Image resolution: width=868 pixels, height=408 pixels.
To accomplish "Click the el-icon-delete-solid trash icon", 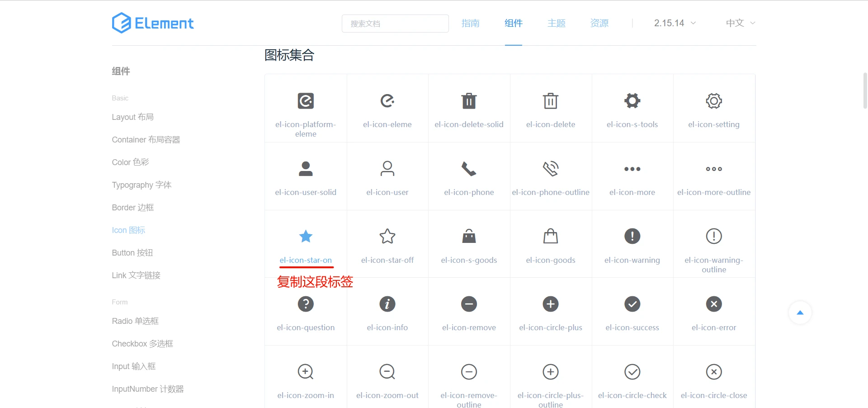I will [x=469, y=101].
